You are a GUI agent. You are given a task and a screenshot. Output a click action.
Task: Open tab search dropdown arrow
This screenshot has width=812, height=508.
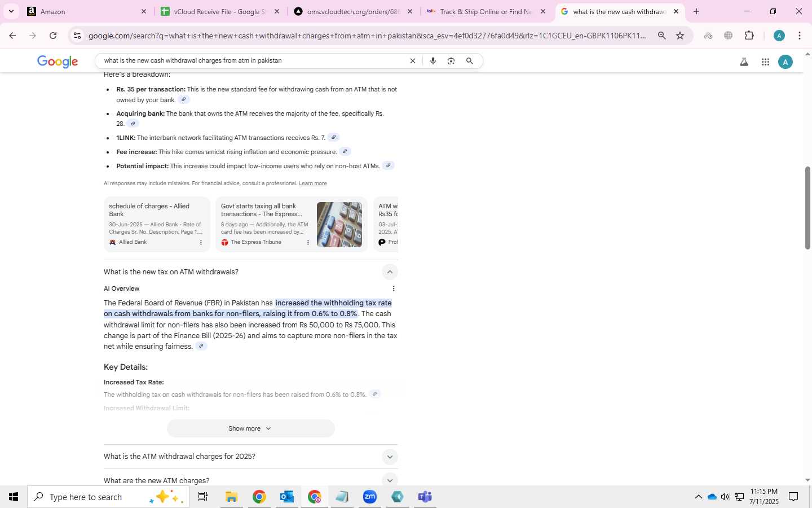tap(11, 11)
